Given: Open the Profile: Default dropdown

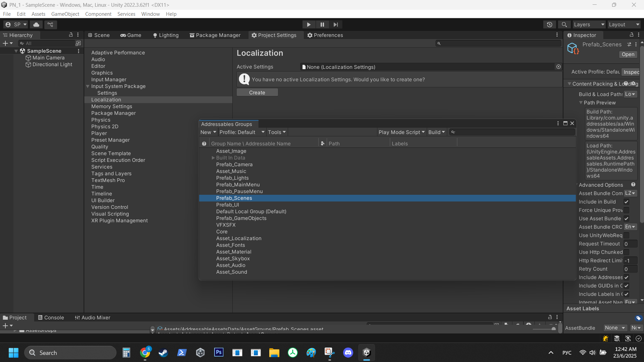Looking at the screenshot, I should click(242, 132).
